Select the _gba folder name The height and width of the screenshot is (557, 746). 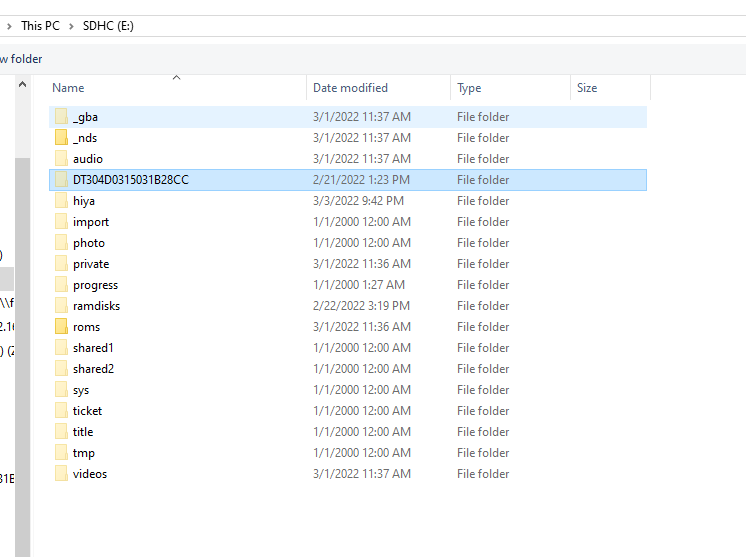pos(85,117)
